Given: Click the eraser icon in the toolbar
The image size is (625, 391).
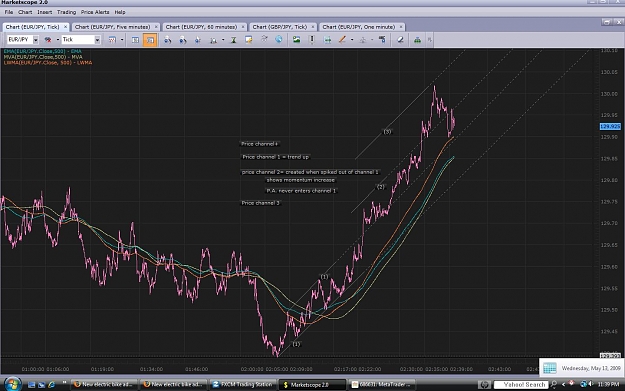Looking at the screenshot, I should [400, 39].
